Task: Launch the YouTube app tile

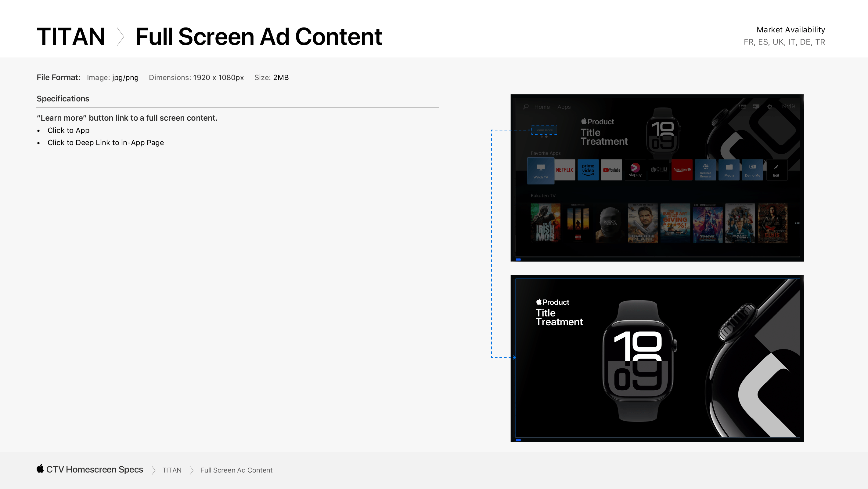Action: point(612,170)
